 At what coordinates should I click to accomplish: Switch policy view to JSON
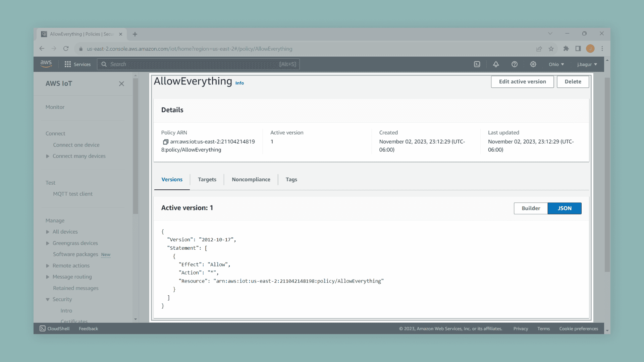pos(565,208)
